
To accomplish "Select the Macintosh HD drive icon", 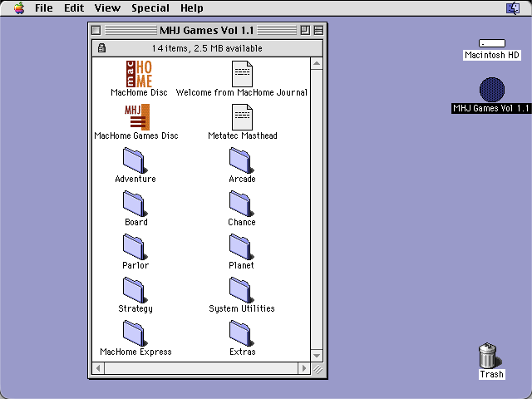I will (x=492, y=43).
